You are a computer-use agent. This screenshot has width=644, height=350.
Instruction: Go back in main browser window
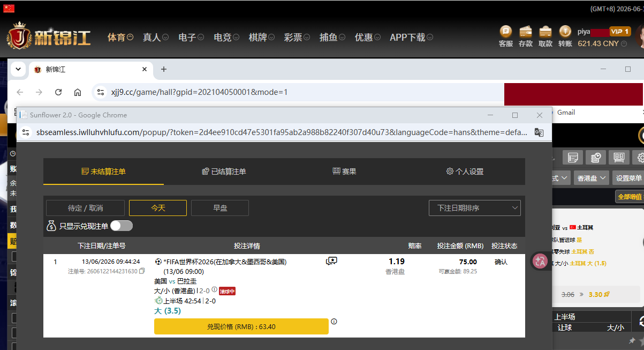(20, 92)
